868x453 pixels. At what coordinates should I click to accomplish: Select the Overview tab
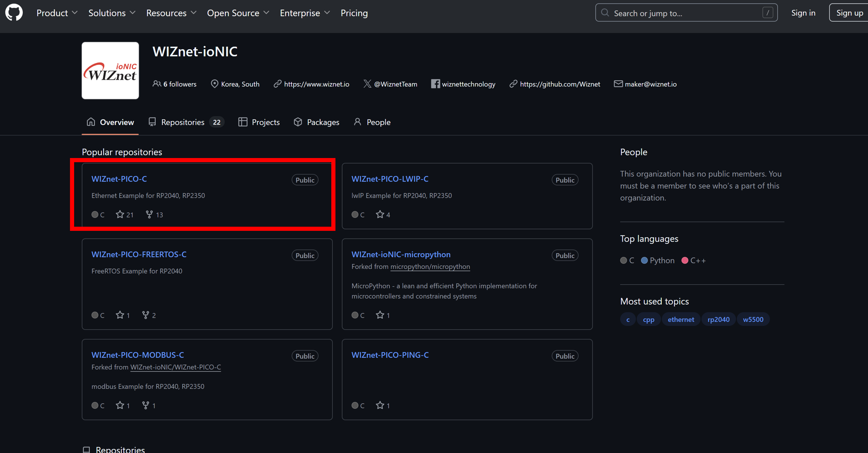[x=110, y=122]
